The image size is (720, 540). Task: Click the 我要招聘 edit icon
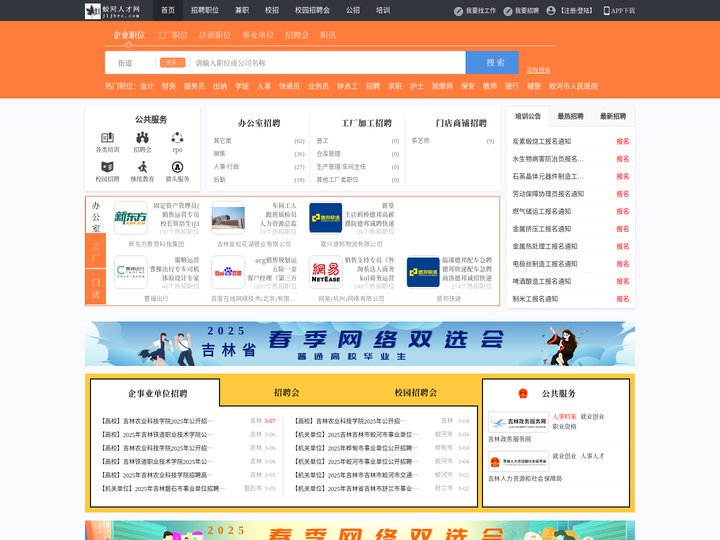508,11
